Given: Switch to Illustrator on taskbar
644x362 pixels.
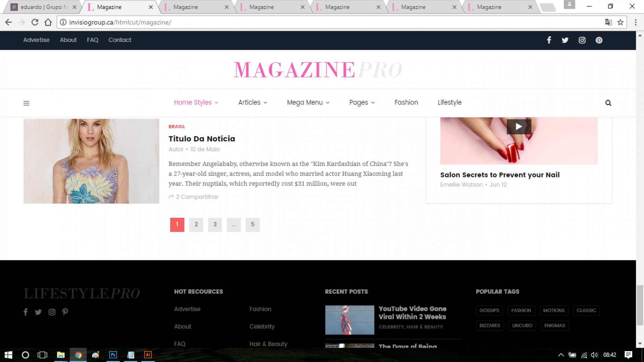Looking at the screenshot, I should [x=148, y=355].
